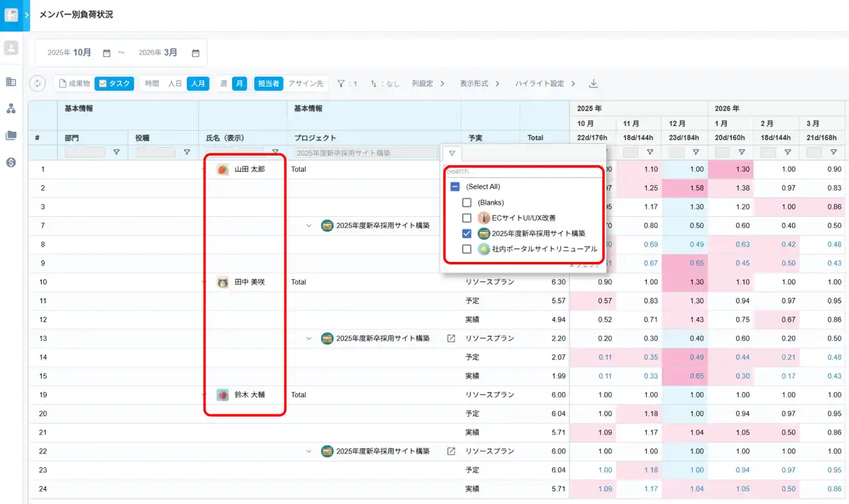
Task: Click the filter icon for 部門 column
Action: point(117,153)
